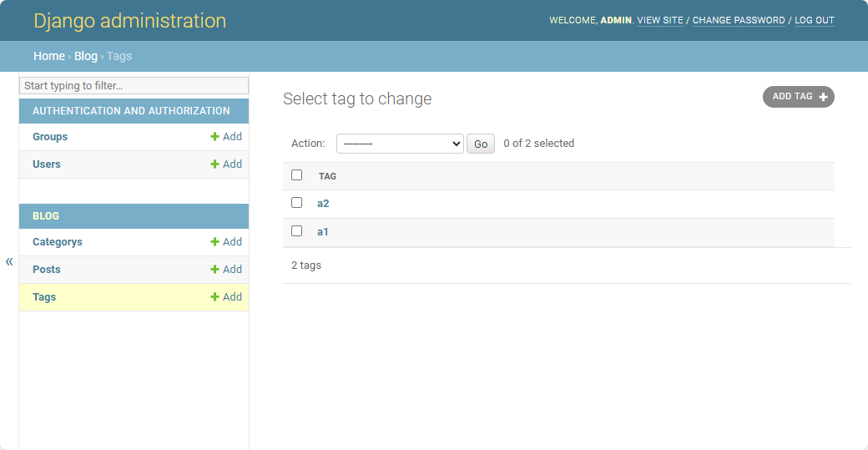Check the box for tag a1
This screenshot has height=450, width=868.
[x=297, y=230]
